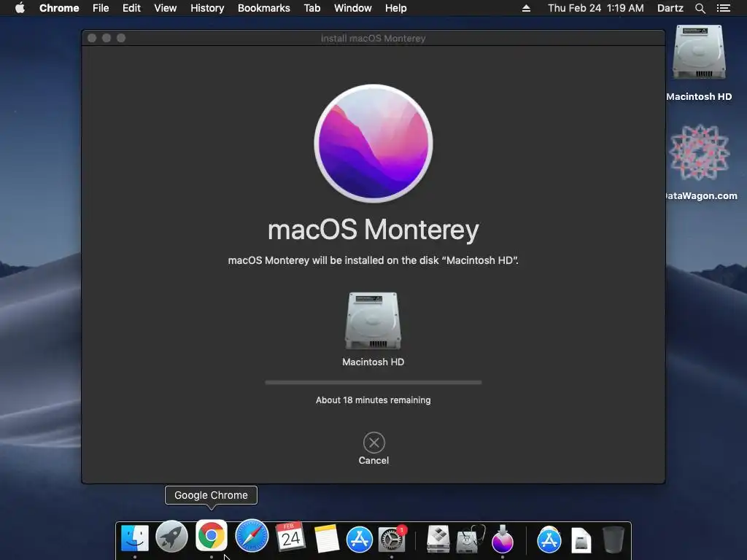Open the document stack in dock
Screen dimensions: 747x560
pos(581,540)
